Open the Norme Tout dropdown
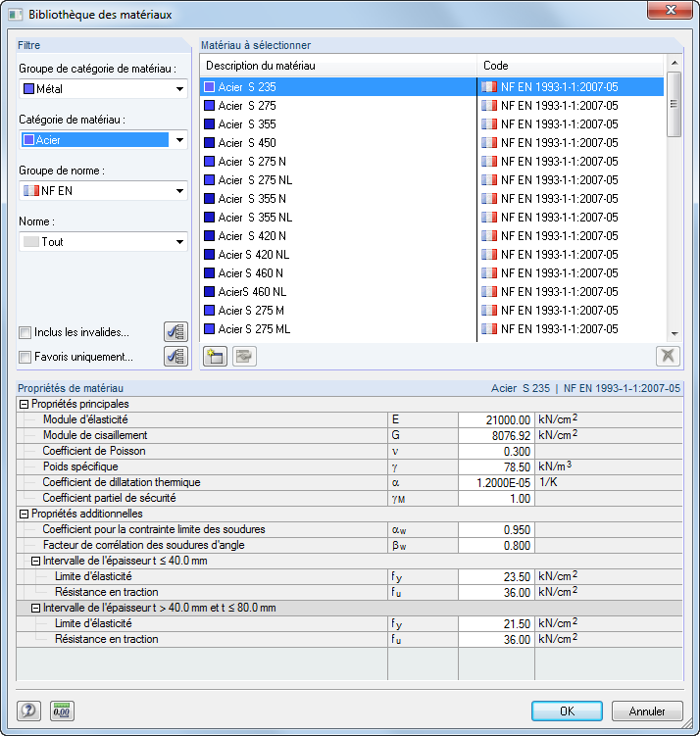 pyautogui.click(x=103, y=242)
